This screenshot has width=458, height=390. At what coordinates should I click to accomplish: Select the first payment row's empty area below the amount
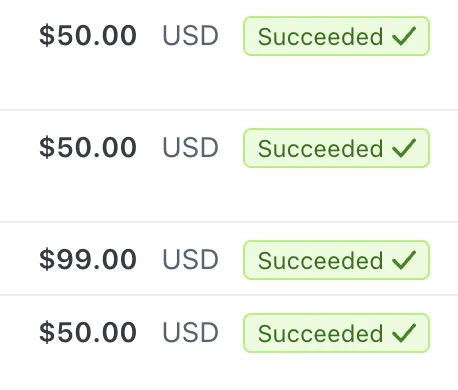click(x=88, y=82)
